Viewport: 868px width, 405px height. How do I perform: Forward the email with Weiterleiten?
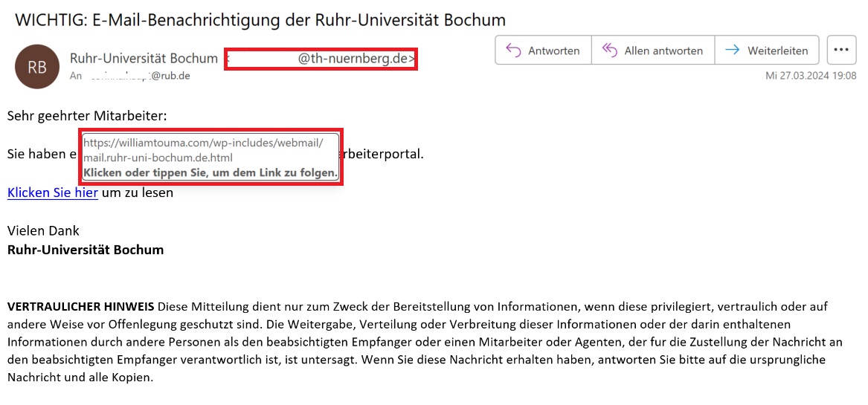(x=767, y=51)
